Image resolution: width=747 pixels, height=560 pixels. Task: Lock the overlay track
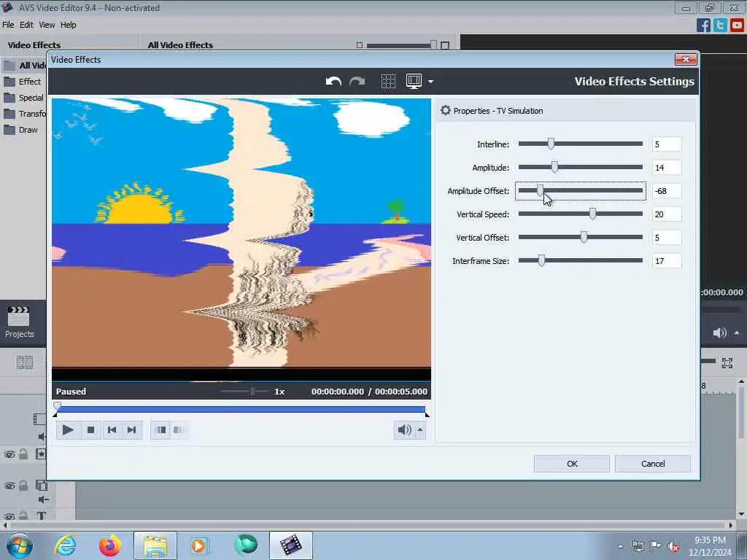[x=23, y=486]
